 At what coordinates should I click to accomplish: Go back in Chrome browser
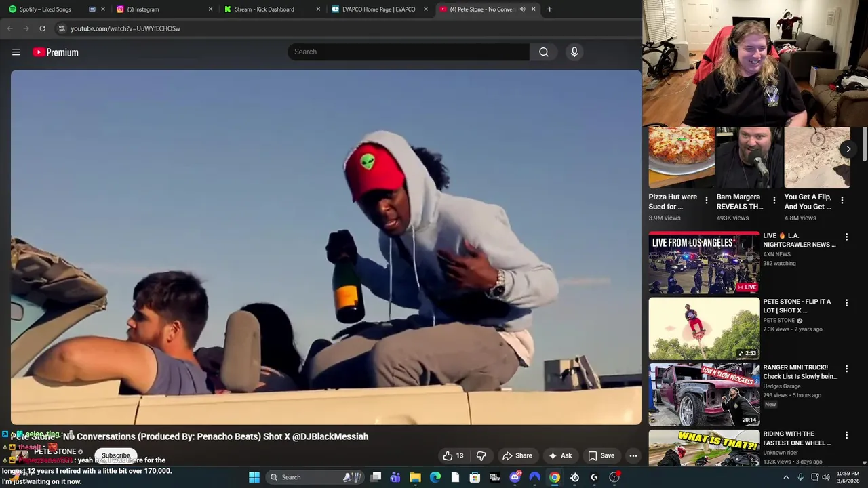9,28
